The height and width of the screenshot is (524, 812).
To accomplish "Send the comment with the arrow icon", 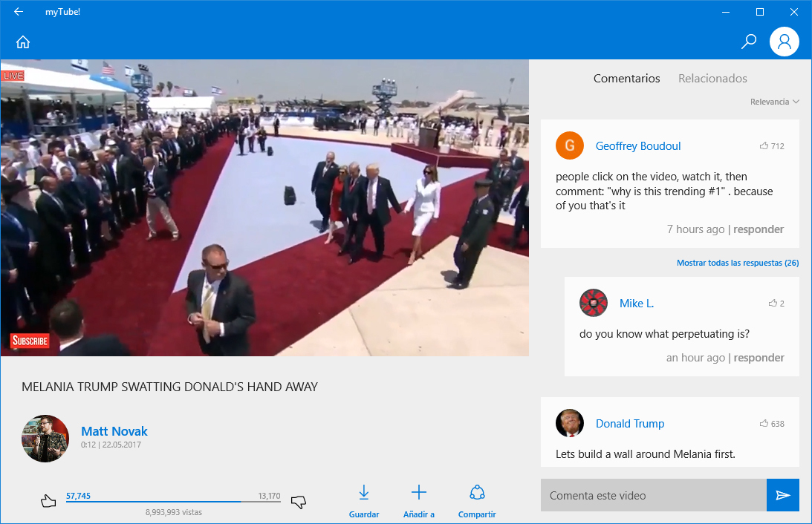I will [782, 495].
